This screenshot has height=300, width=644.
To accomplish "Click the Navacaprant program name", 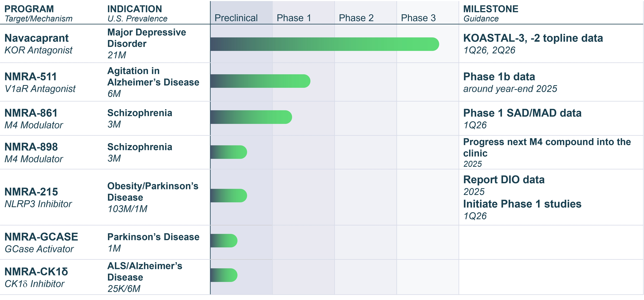I will (37, 38).
